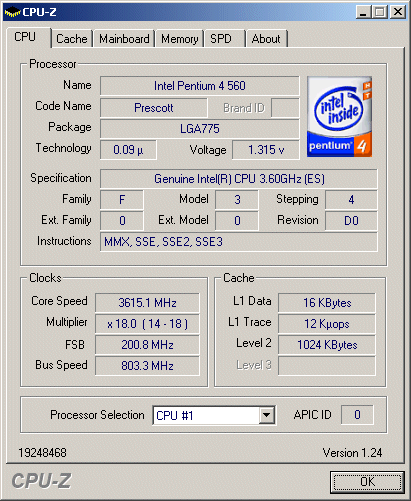This screenshot has height=501, width=411.
Task: Click the L1 Trace value 12 Kµops
Action: point(327,324)
